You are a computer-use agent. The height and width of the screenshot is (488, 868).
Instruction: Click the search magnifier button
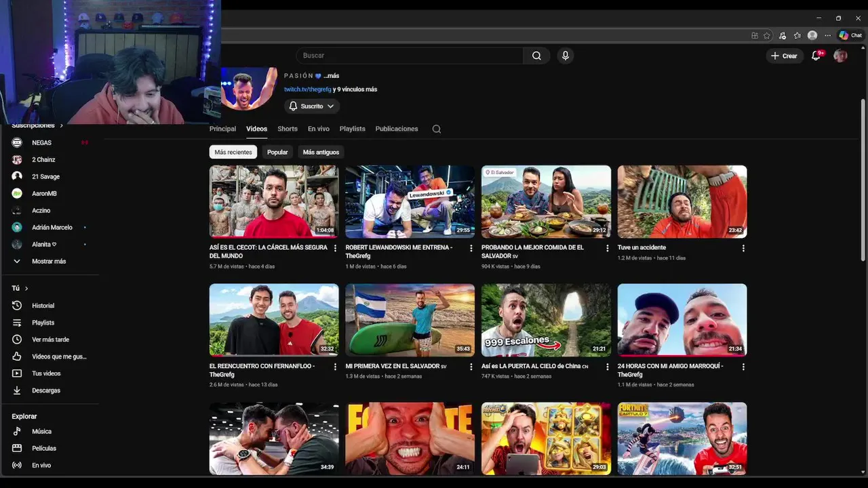[x=536, y=56]
